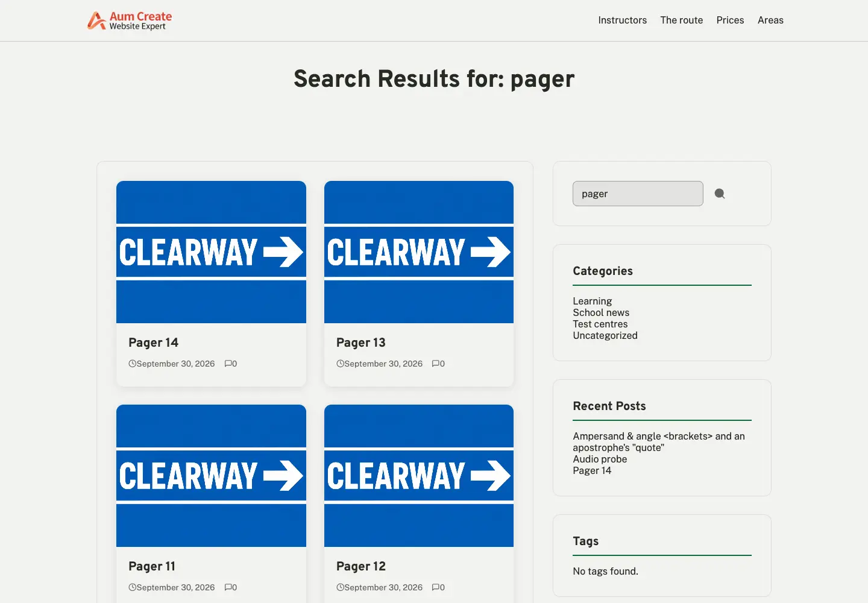This screenshot has height=603, width=868.
Task: Click the Pager 13 Clearway thumbnail
Action: pos(419,252)
